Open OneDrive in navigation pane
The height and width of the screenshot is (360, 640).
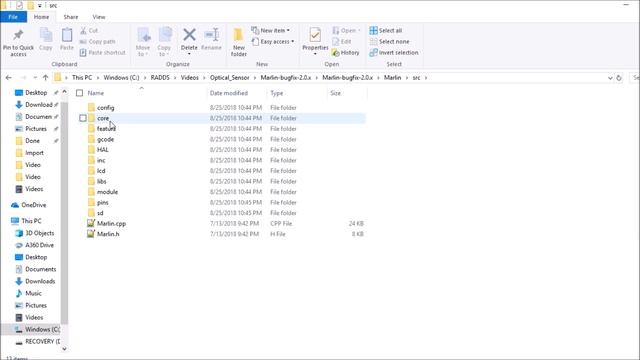(x=29, y=205)
